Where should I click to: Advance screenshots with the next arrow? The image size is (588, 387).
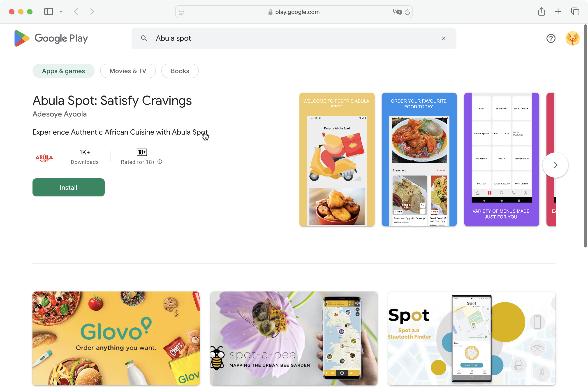click(555, 165)
